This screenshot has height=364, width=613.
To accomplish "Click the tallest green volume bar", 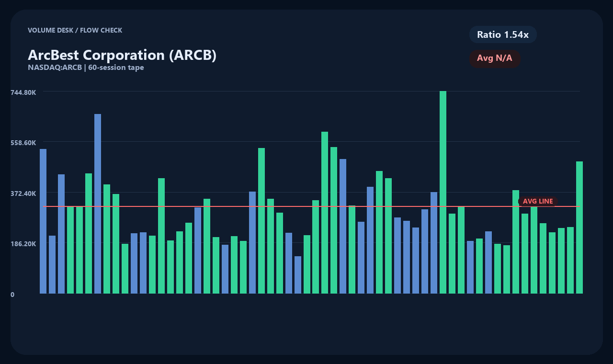I will point(443,192).
